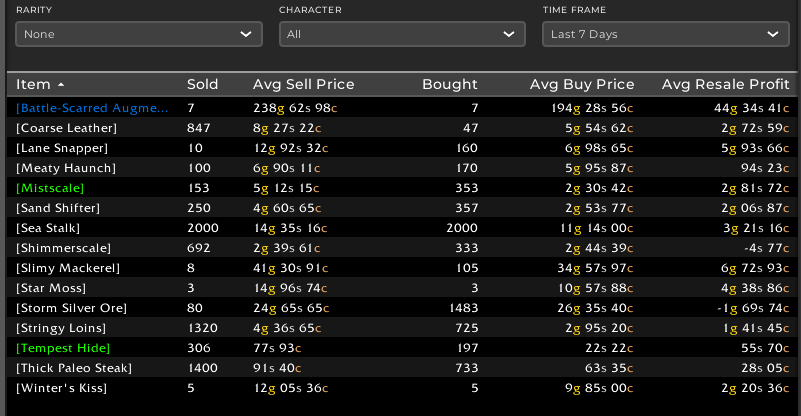Screen dimensions: 801x416
Task: Choose the Storm Silver Ore row
Action: [72, 308]
